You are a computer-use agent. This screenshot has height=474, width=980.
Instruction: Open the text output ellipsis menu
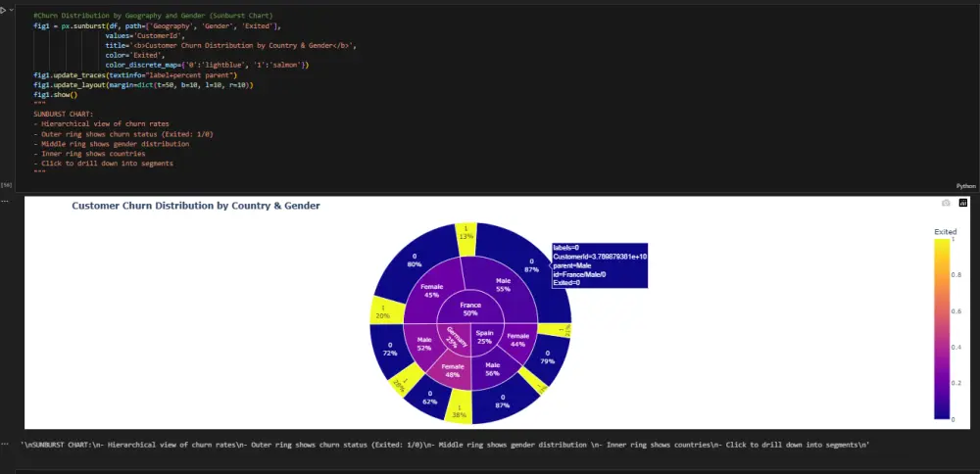5,444
